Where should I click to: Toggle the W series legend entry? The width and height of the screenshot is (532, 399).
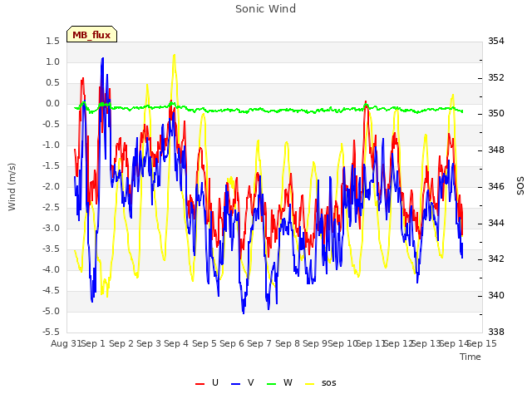pos(279,383)
